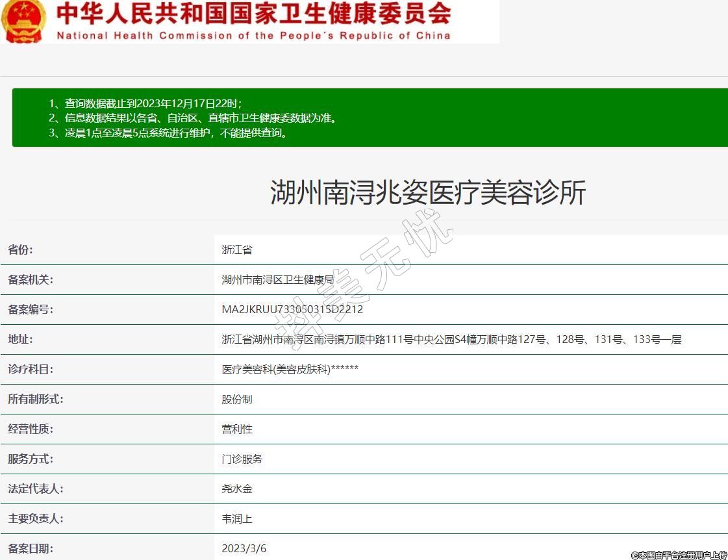This screenshot has width=728, height=560.
Task: Click the 法定代表人 field label
Action: click(x=35, y=489)
